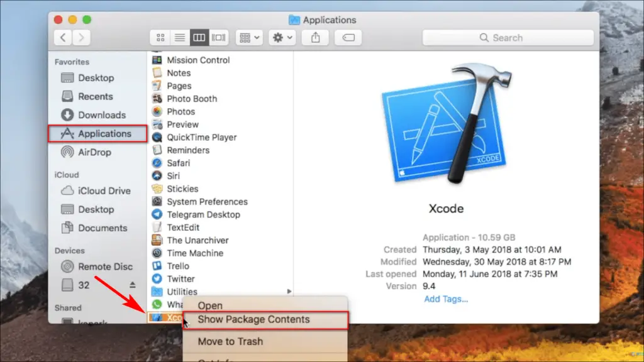644x362 pixels.
Task: Expand the Utilities folder arrow
Action: (x=289, y=292)
